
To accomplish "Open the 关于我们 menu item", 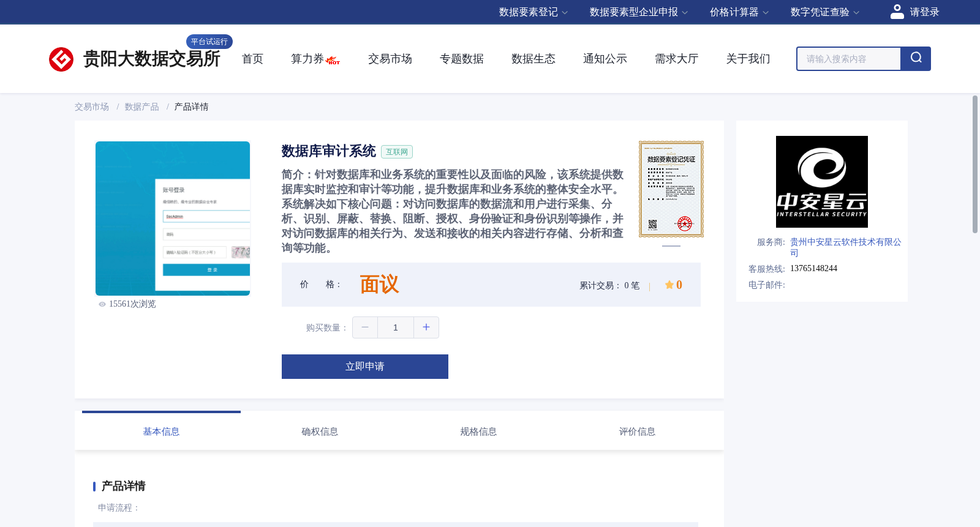I will click(748, 59).
